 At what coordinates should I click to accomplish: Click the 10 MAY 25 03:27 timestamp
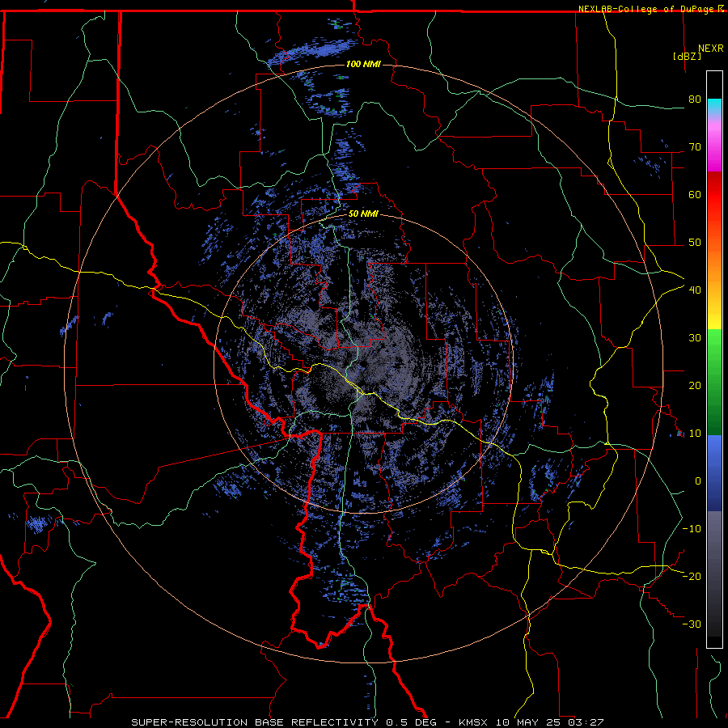click(550, 722)
